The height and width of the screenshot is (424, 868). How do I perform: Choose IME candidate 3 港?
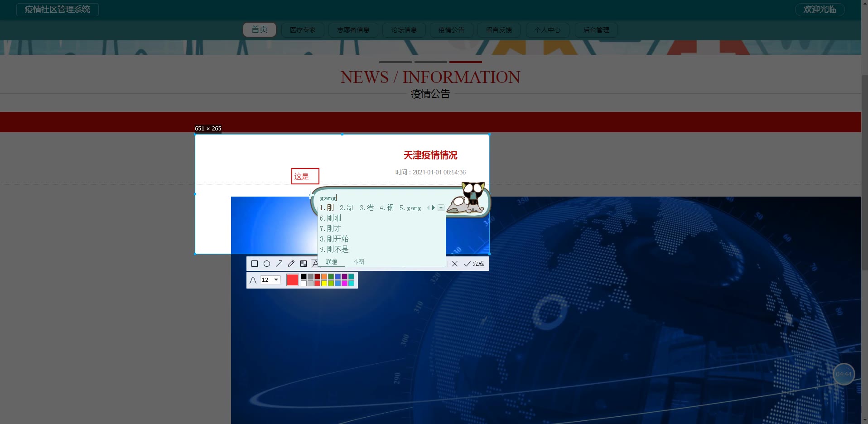[x=367, y=207]
